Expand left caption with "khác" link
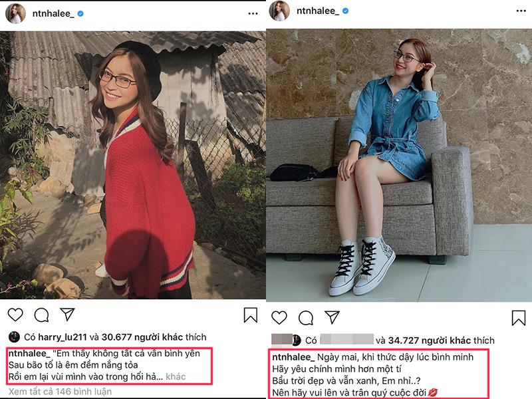This screenshot has height=399, width=532. coord(176,376)
